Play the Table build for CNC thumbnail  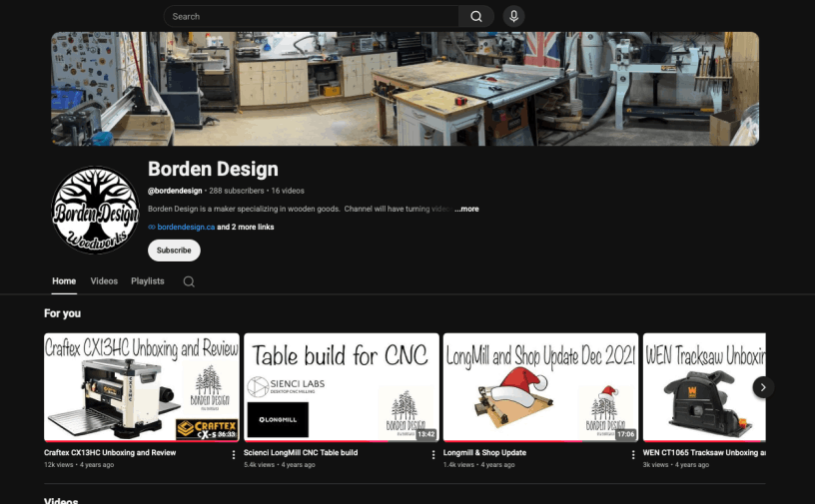pyautogui.click(x=342, y=387)
